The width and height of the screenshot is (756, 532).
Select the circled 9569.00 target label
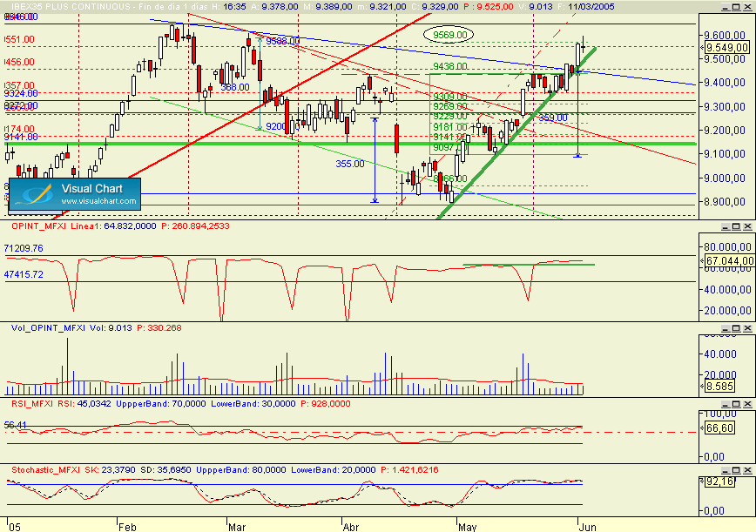pyautogui.click(x=449, y=35)
